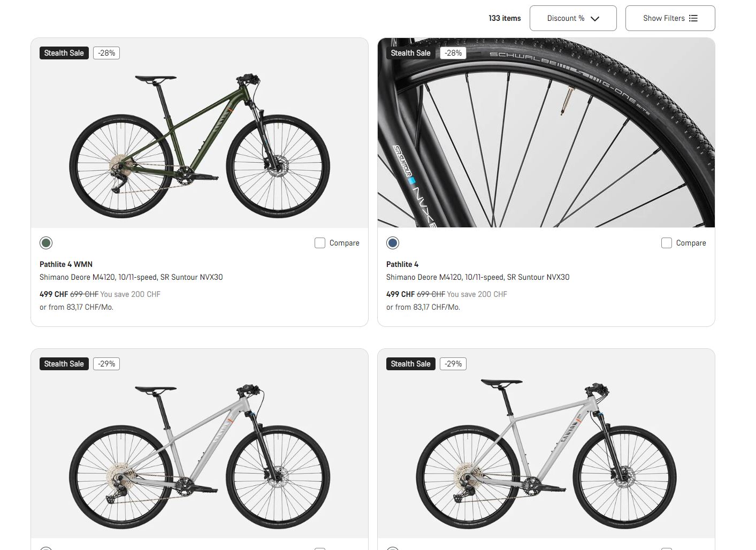Select the green color swatch for Pathlite 4 WMN
The height and width of the screenshot is (550, 756).
coord(46,243)
